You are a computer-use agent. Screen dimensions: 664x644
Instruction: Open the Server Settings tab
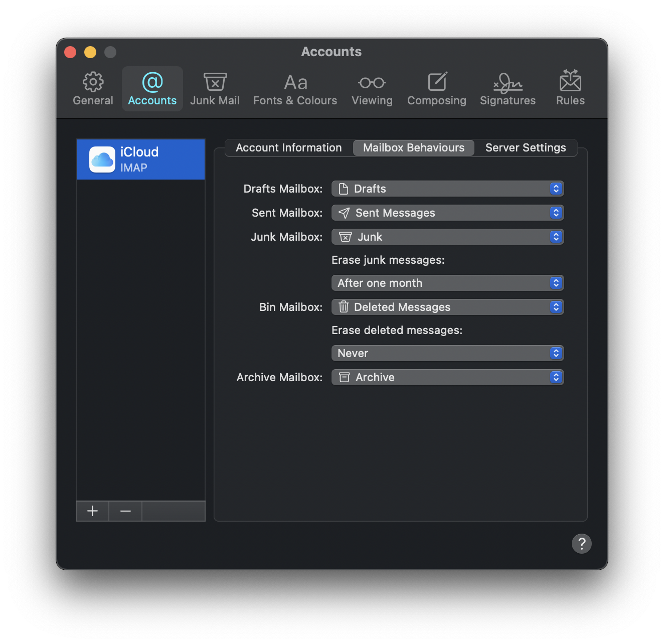(525, 147)
